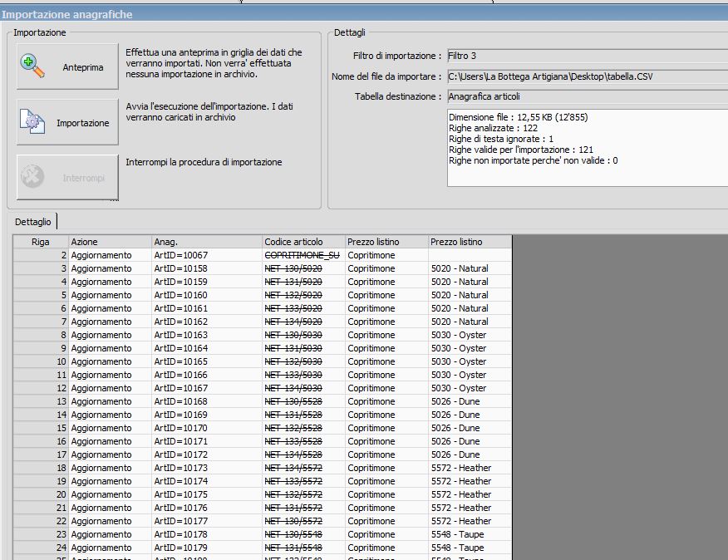Click Copritimone in row 11
728x560 pixels.
(386, 376)
